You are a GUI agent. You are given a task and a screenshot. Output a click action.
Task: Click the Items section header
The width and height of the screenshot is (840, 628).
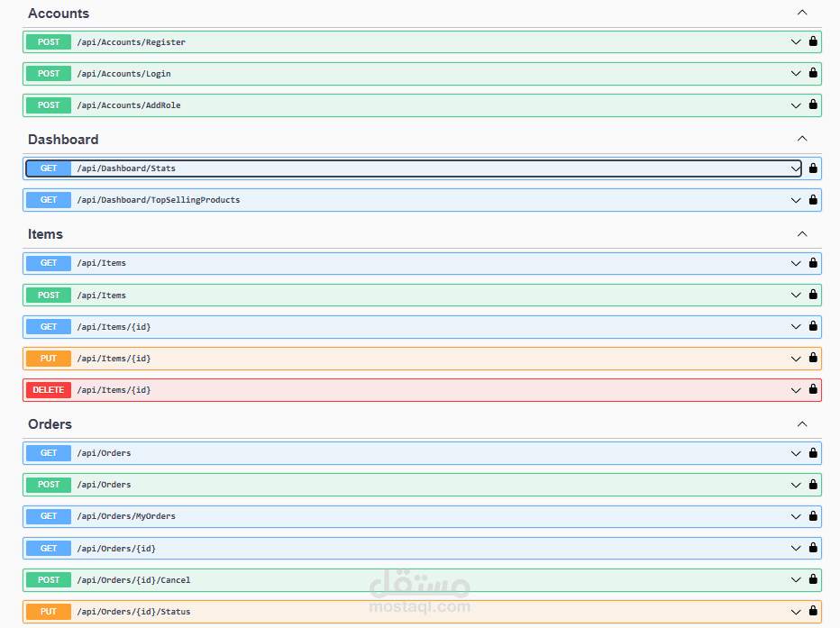[x=45, y=233]
